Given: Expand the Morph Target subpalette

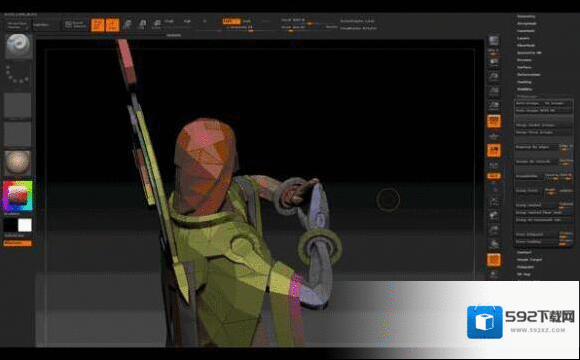Looking at the screenshot, I should pos(529,259).
